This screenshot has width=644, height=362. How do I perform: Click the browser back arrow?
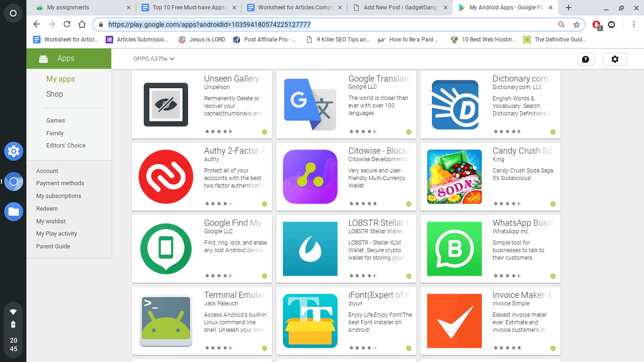tap(37, 25)
